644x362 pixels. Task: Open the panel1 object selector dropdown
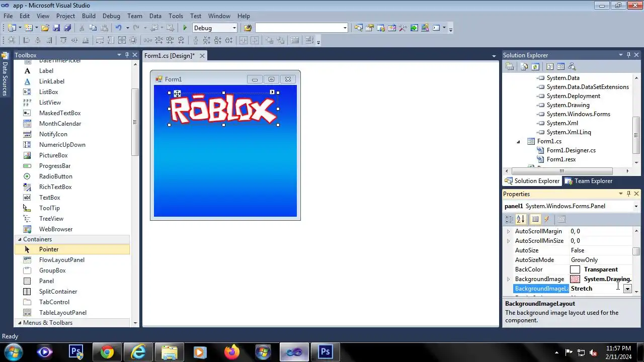[x=636, y=206]
